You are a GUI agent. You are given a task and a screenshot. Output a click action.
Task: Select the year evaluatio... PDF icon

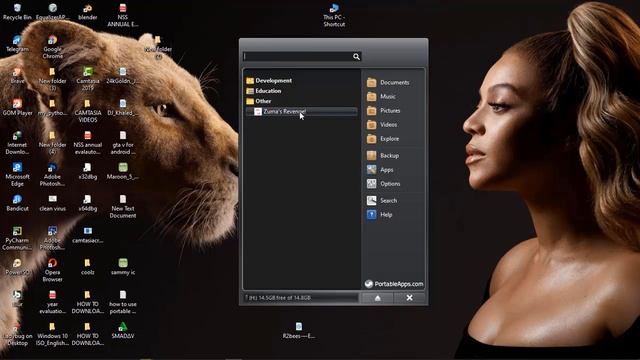pyautogui.click(x=52, y=302)
